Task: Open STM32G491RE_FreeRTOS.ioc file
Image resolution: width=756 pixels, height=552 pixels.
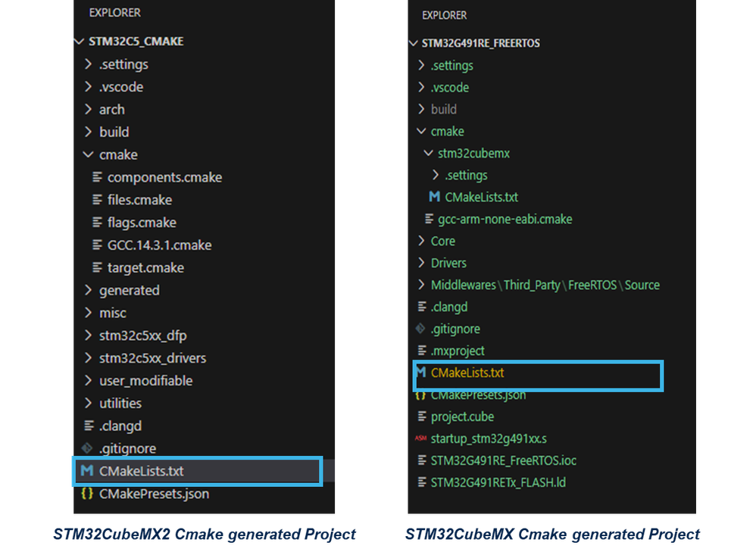Action: click(x=503, y=460)
